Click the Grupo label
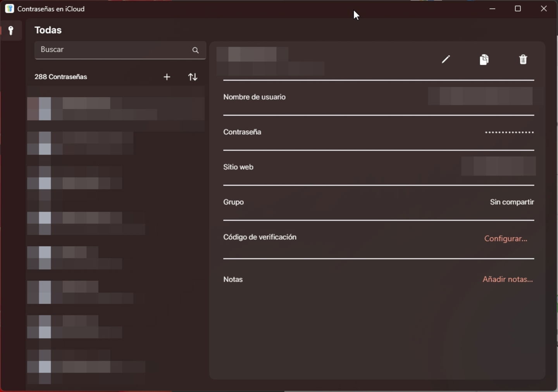 click(x=233, y=202)
